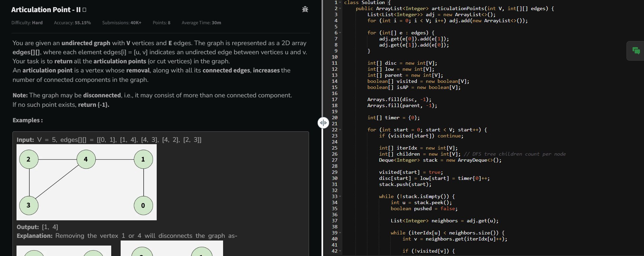644x256 pixels.
Task: Fold the articulationPoints method at line 2
Action: pos(340,8)
